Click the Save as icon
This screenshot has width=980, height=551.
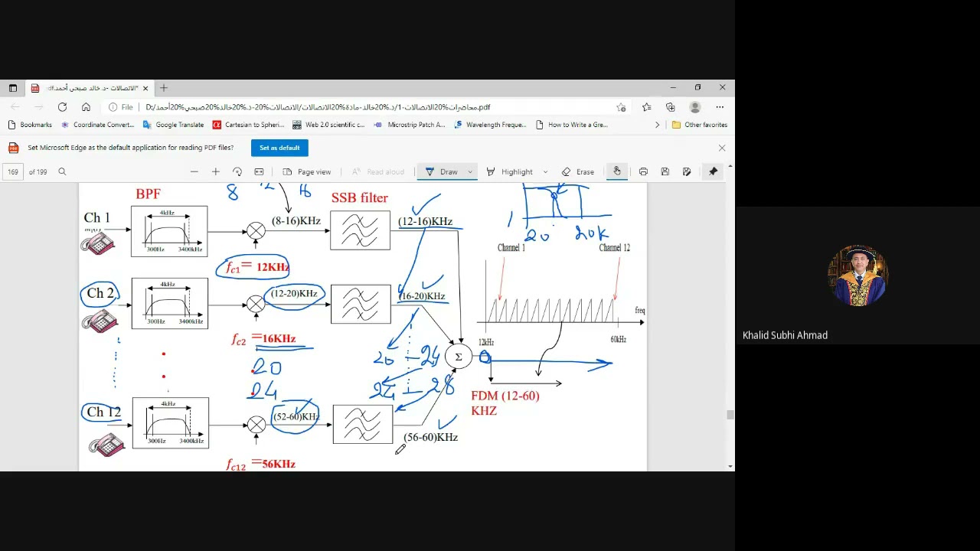[x=687, y=172]
